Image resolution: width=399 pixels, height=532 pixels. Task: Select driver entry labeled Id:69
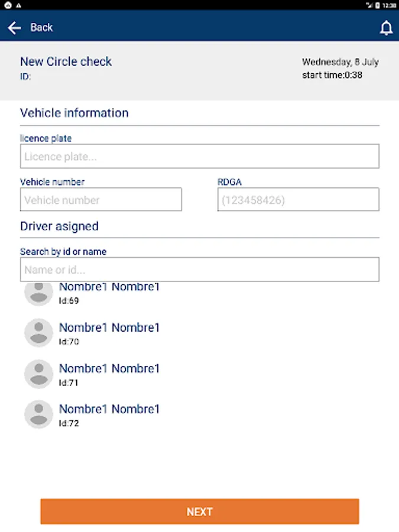109,294
